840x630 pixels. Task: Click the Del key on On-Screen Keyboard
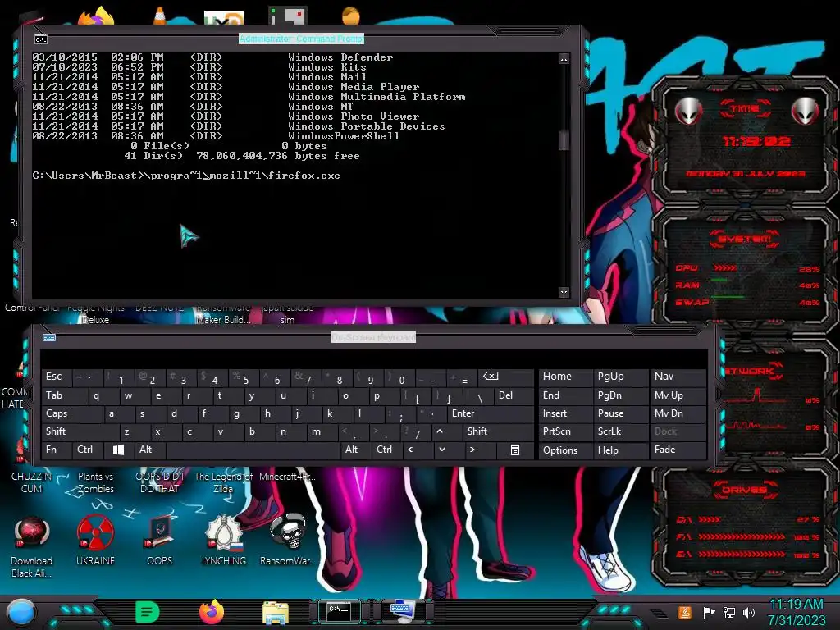tap(514, 396)
